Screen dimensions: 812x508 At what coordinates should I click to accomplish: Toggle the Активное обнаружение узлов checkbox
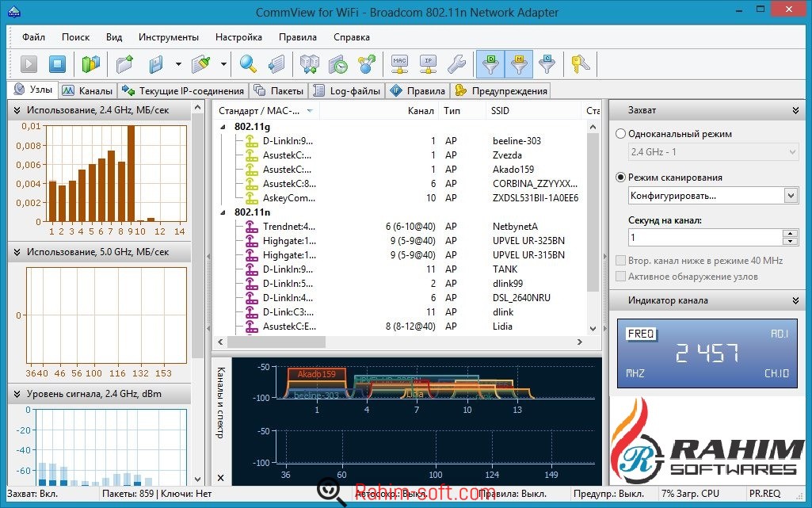[x=622, y=277]
